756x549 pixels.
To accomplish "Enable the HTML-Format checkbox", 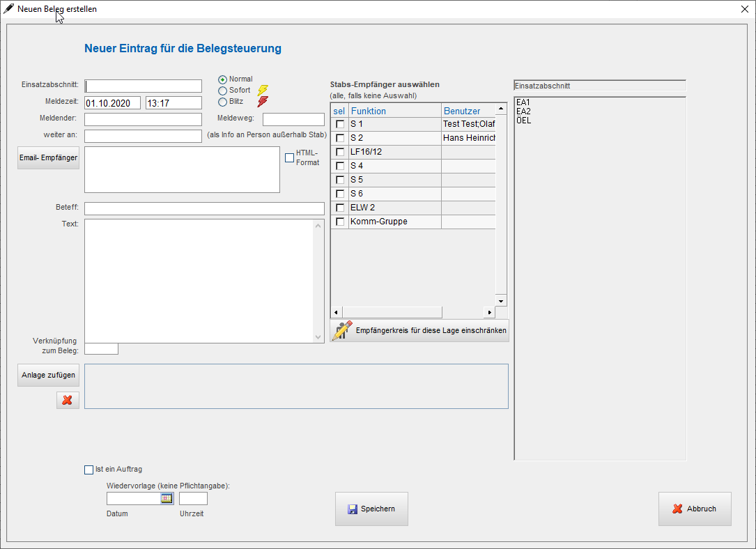I will coord(290,157).
